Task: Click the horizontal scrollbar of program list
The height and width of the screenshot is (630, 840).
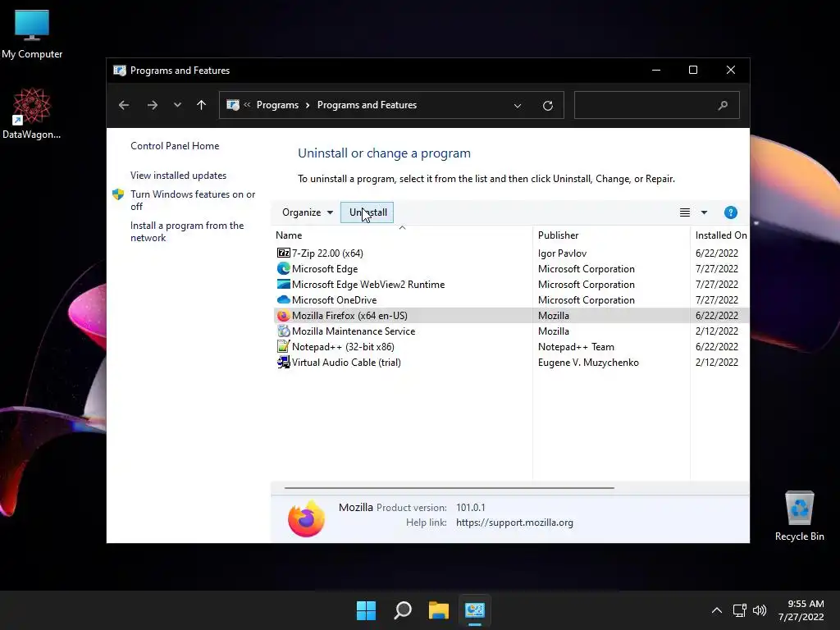Action: pyautogui.click(x=449, y=488)
